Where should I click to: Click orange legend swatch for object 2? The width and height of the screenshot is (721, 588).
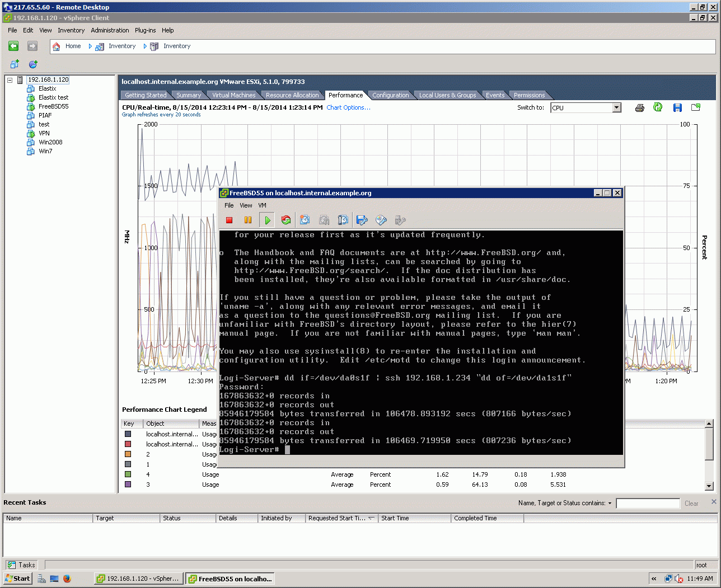point(128,454)
